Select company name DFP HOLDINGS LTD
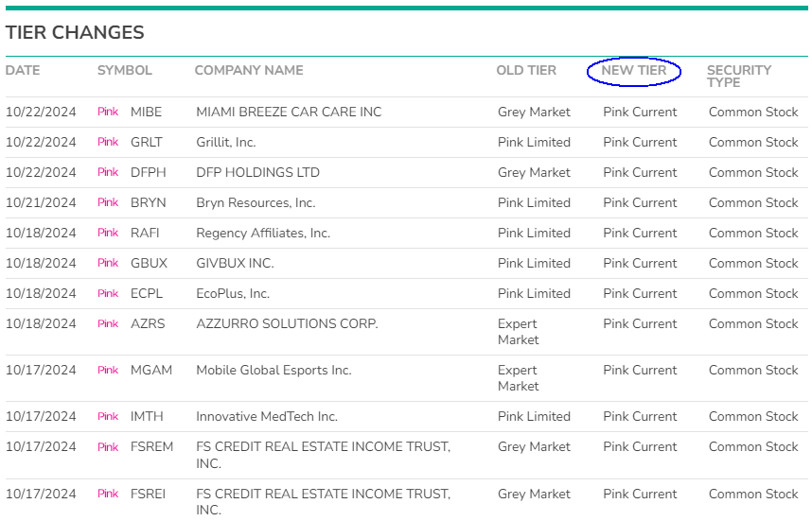Viewport: 812px width, 521px height. [258, 173]
